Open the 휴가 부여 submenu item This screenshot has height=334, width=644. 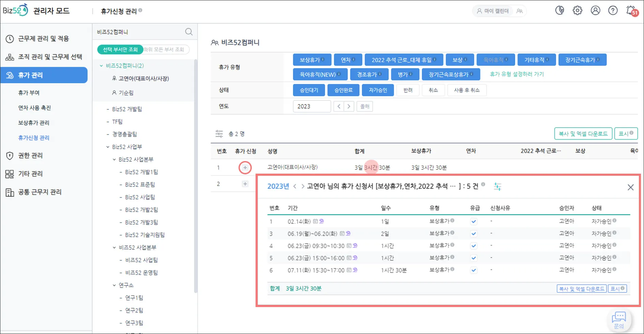(29, 93)
